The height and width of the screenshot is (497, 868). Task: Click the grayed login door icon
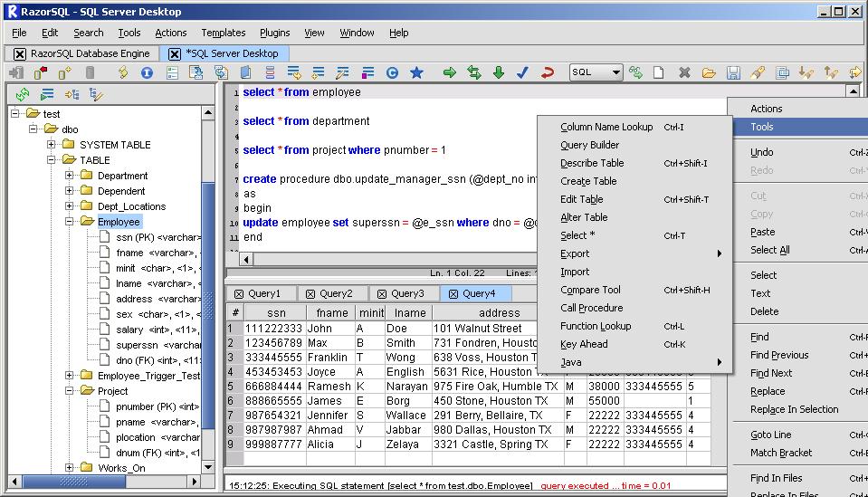point(16,72)
